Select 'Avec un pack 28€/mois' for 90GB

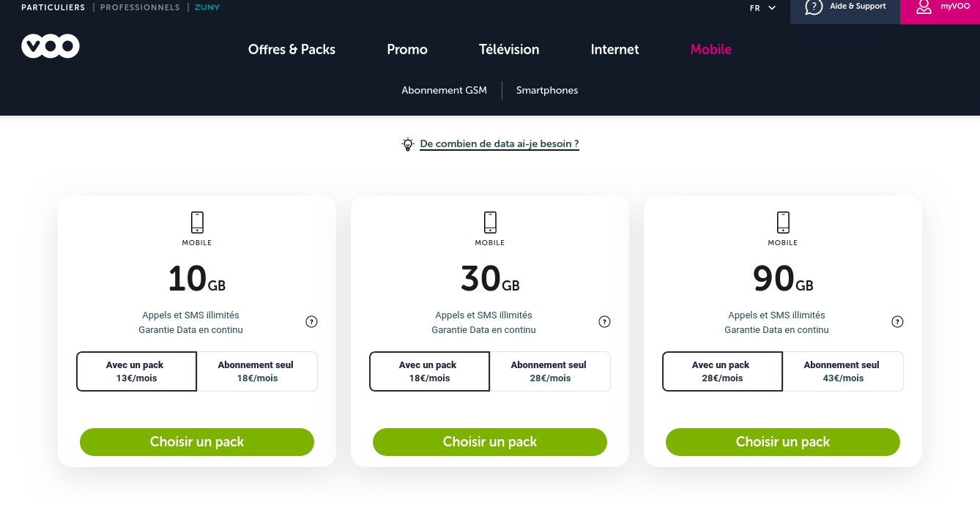click(722, 372)
